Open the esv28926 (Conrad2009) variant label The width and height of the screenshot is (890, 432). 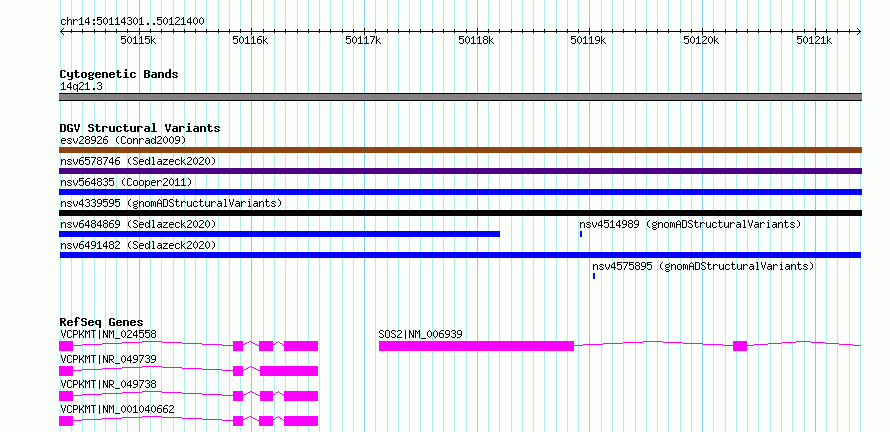123,140
